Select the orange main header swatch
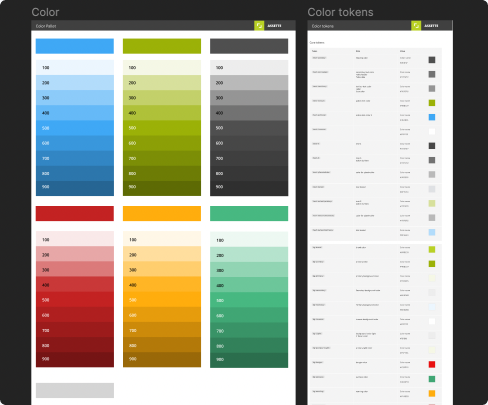 [x=162, y=213]
